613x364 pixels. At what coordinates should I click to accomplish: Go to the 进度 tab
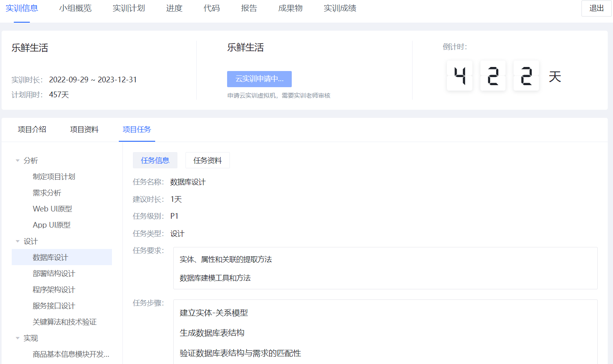point(174,8)
